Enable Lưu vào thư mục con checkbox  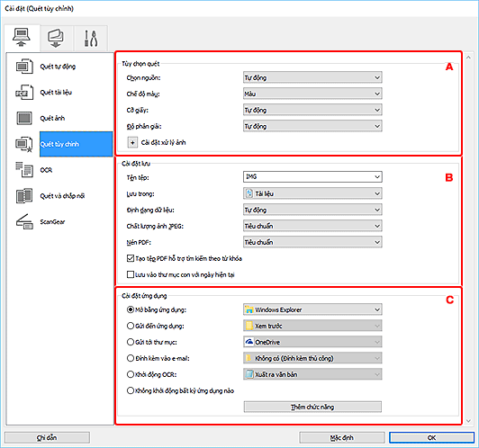click(131, 274)
